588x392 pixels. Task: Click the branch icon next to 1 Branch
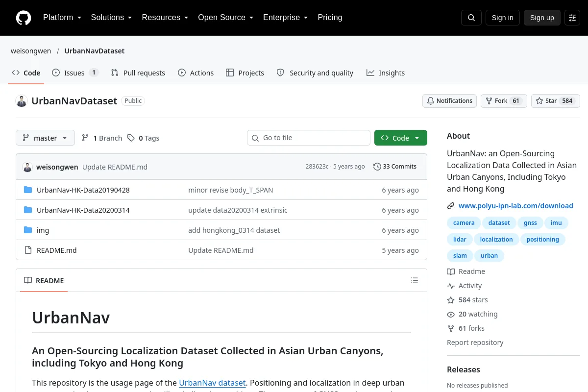[x=85, y=138]
